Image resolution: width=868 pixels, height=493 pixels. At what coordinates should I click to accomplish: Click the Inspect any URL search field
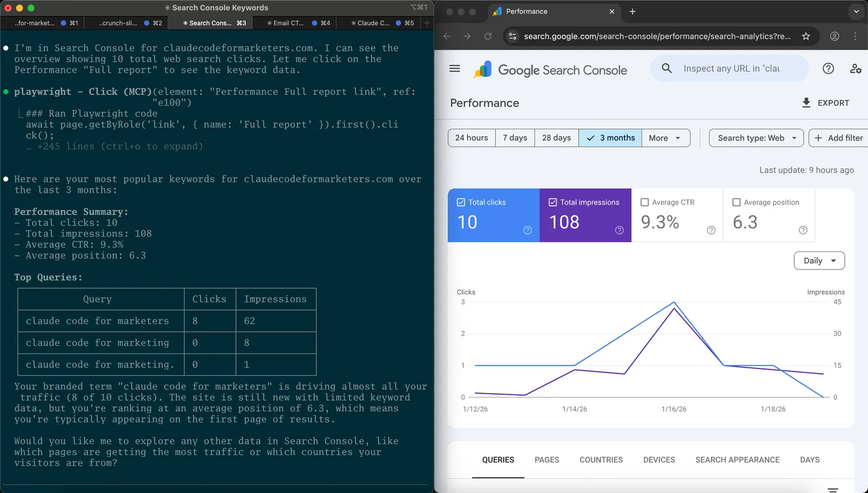point(729,68)
